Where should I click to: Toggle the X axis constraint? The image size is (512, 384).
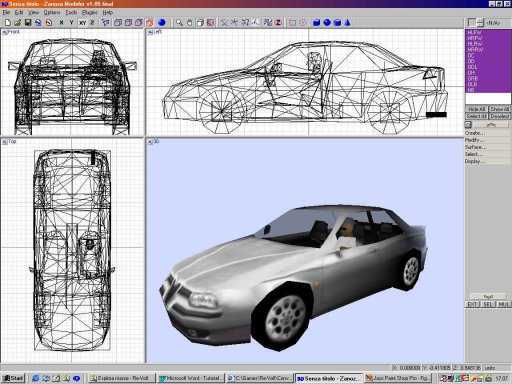(61, 23)
